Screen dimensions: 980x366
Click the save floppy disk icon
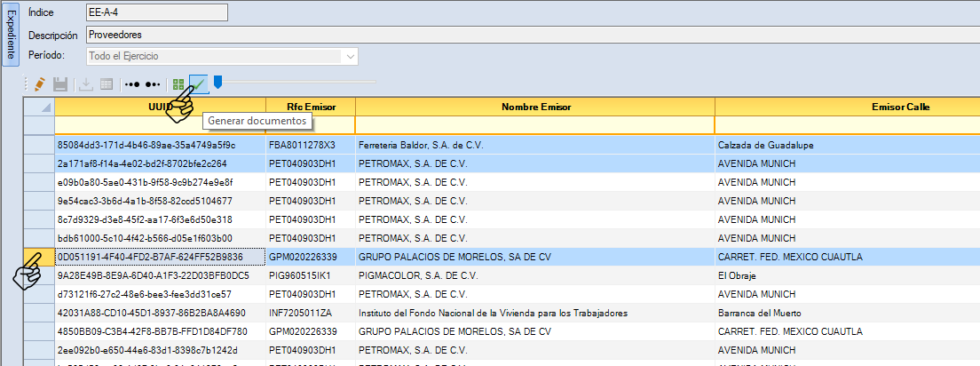point(60,84)
